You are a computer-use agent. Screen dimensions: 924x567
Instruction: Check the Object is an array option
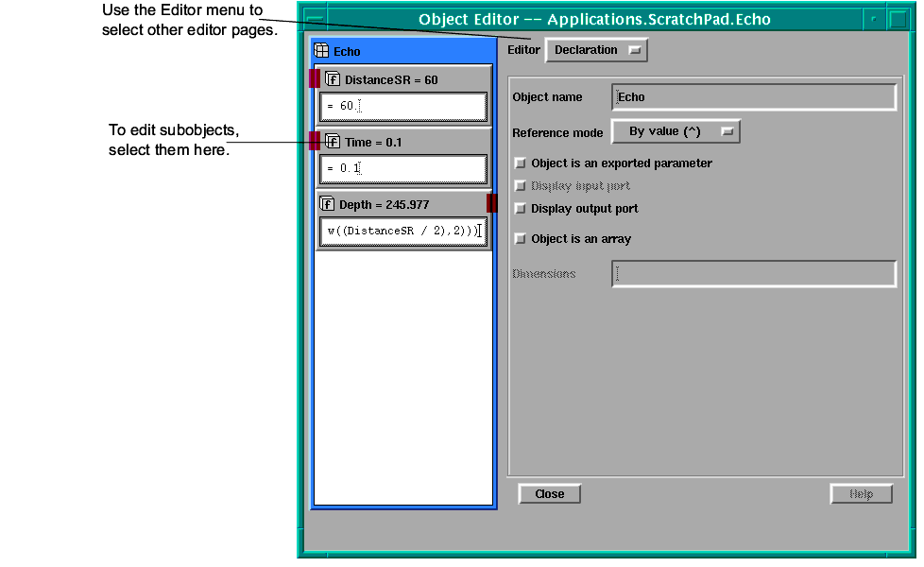(519, 239)
